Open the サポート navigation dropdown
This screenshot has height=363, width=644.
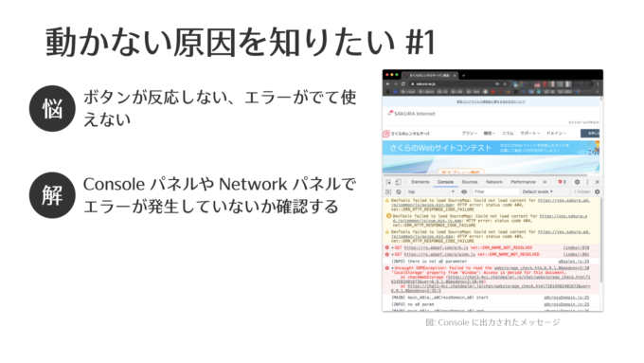tap(529, 134)
